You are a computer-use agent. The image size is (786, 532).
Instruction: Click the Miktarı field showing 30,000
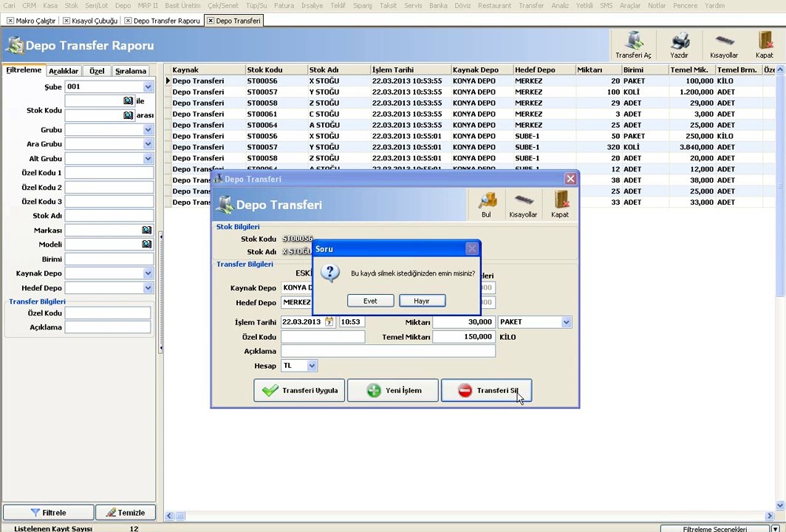point(464,322)
